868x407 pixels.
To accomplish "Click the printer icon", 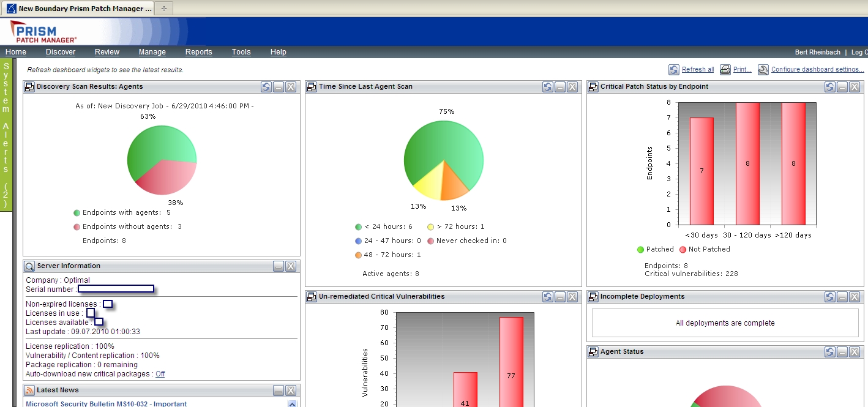I will 725,70.
